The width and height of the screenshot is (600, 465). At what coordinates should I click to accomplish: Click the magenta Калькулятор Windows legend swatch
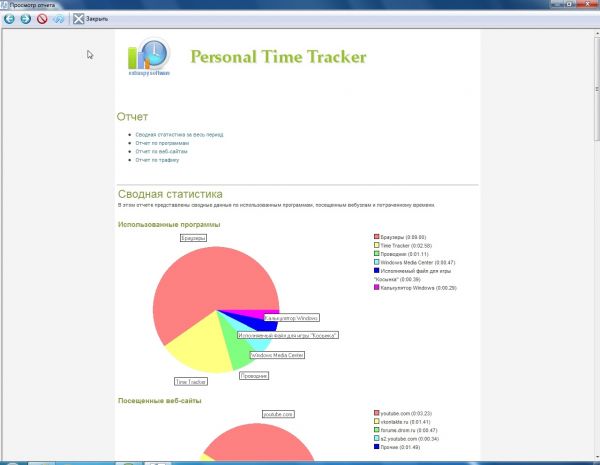pos(377,287)
